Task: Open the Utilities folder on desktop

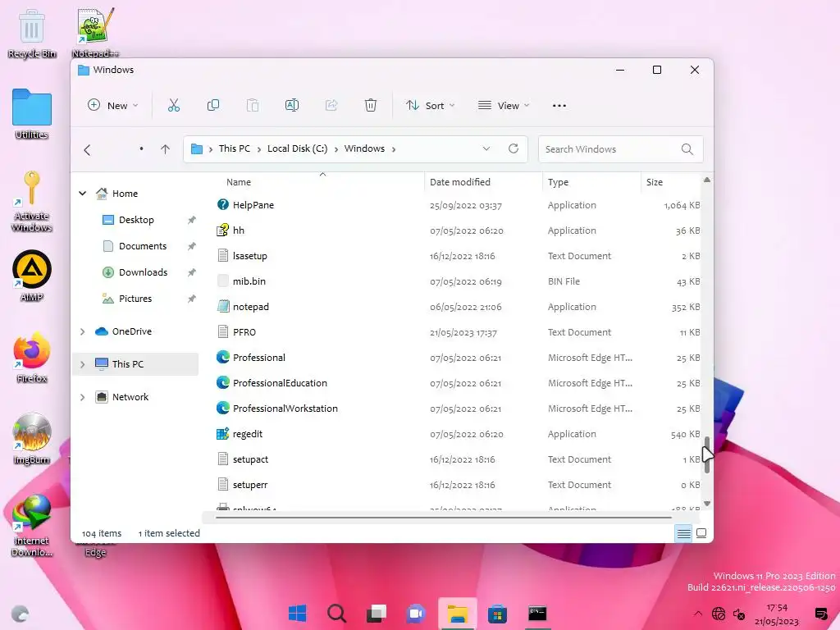Action: pyautogui.click(x=32, y=113)
